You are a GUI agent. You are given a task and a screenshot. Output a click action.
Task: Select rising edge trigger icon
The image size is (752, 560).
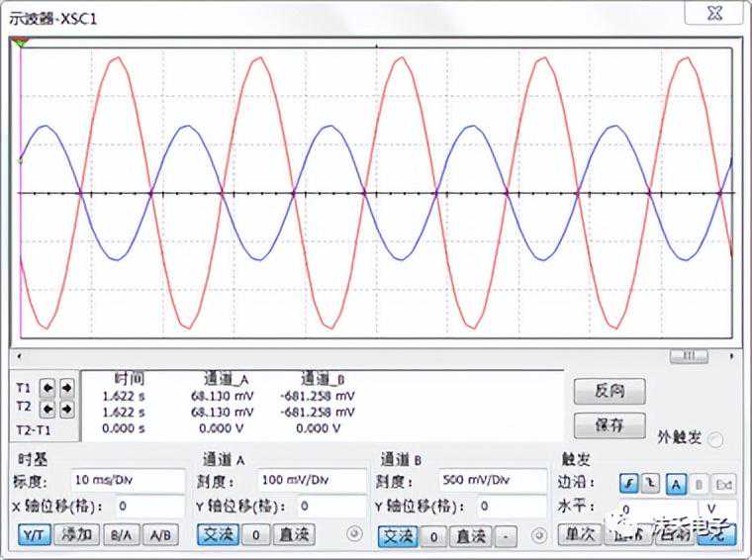[x=628, y=483]
